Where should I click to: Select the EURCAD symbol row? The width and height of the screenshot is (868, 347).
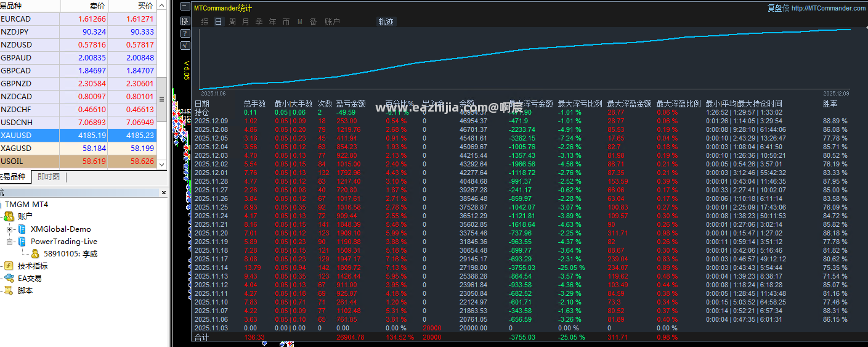click(78, 19)
